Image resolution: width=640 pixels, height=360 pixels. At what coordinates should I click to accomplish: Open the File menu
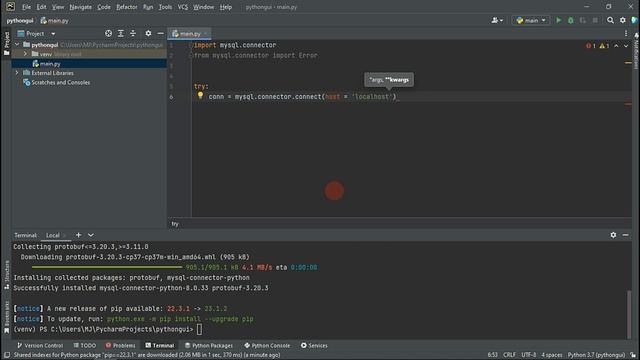click(26, 7)
